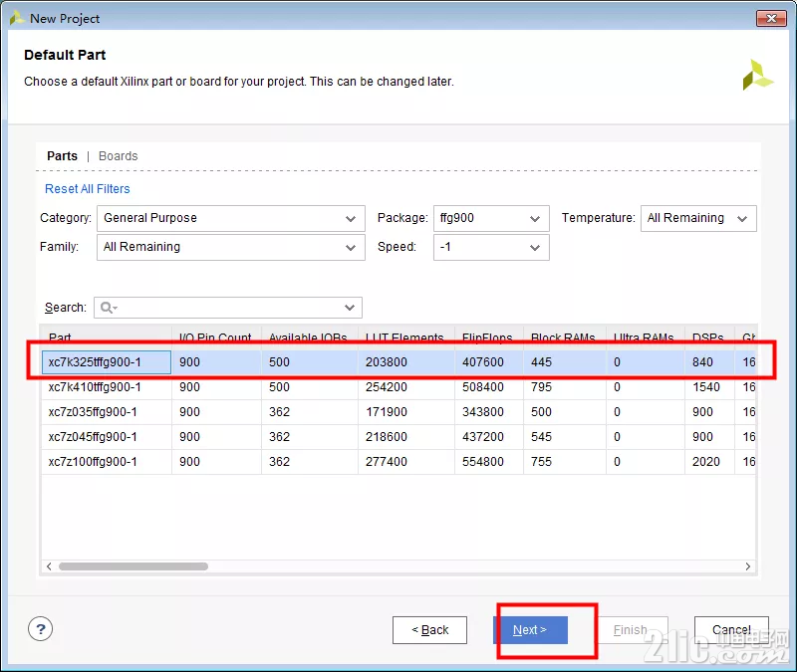Sort by Part column header
The height and width of the screenshot is (672, 797).
click(107, 337)
